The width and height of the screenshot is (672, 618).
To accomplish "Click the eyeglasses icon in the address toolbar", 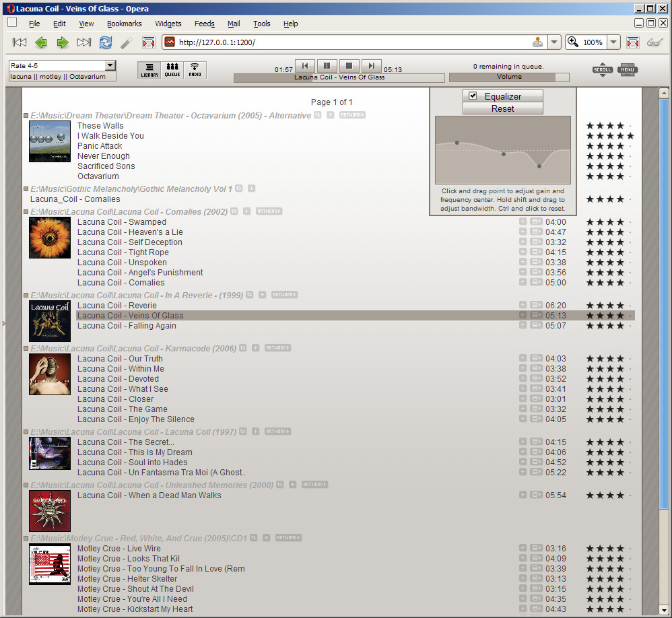I will 655,42.
